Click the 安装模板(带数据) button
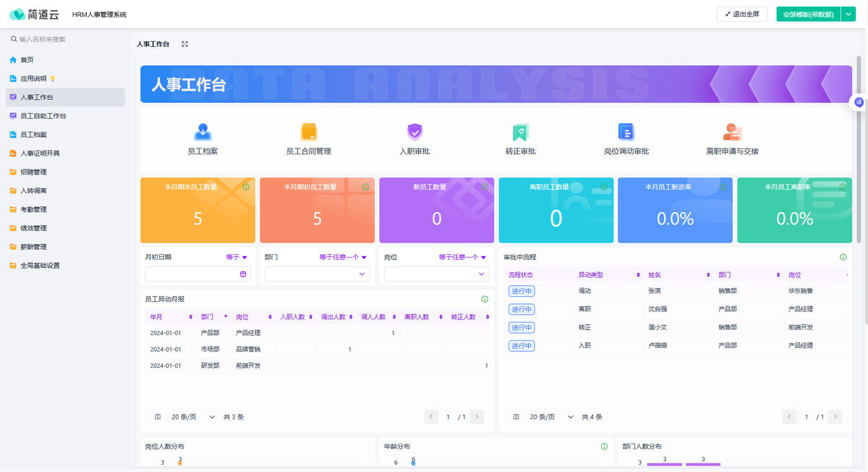Viewport: 868px width, 472px height. coord(808,14)
